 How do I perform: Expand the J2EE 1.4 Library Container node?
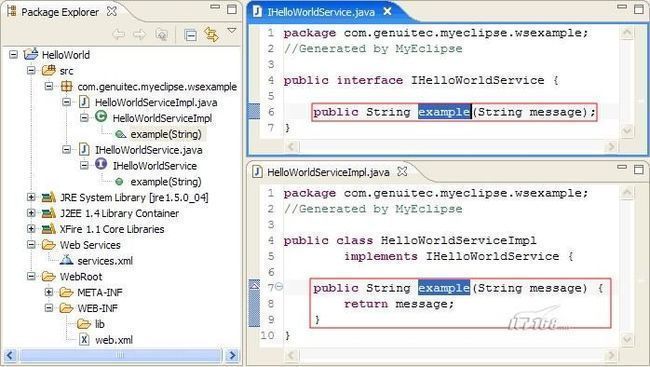pos(31,213)
